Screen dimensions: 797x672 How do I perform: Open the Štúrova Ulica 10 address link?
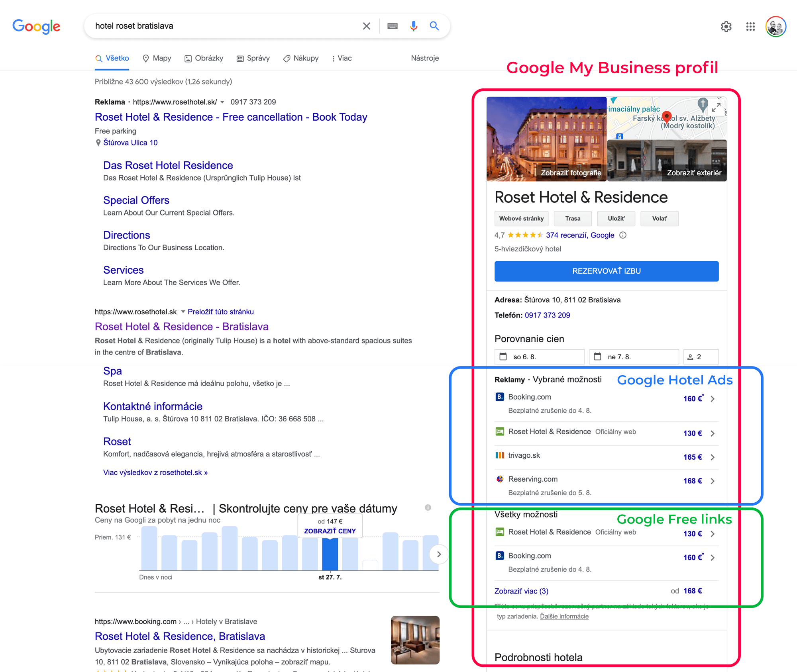click(130, 143)
